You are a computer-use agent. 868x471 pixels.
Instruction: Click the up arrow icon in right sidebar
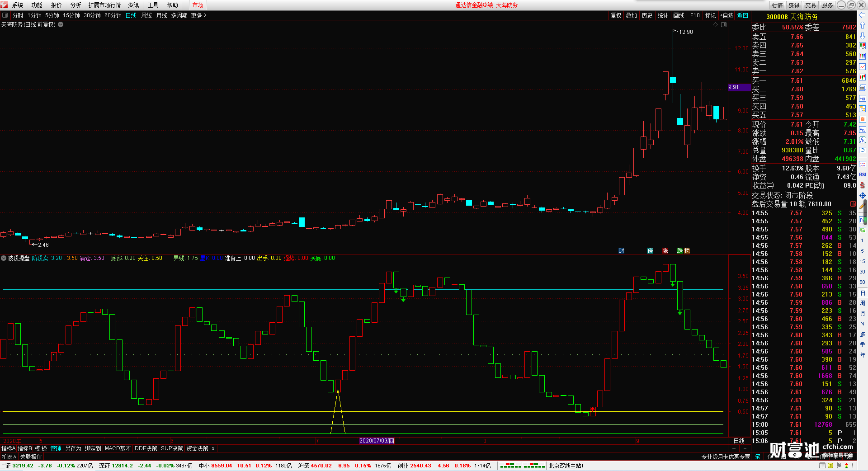coord(863,25)
